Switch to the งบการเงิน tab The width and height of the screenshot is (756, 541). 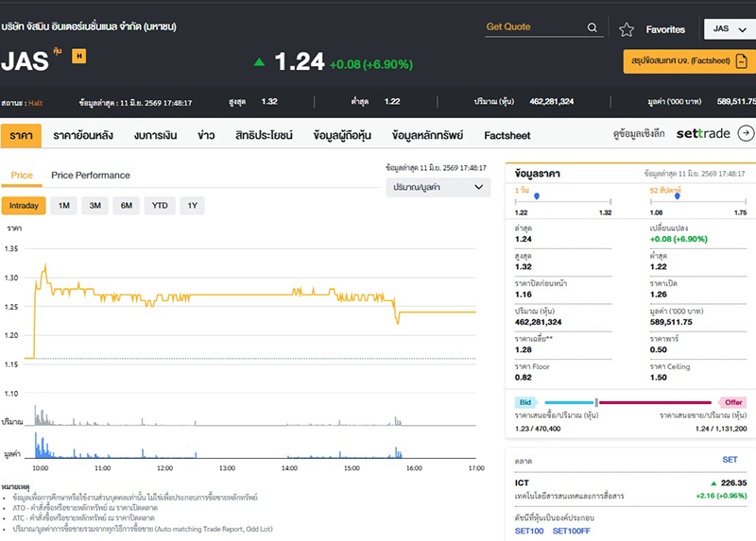(x=155, y=135)
